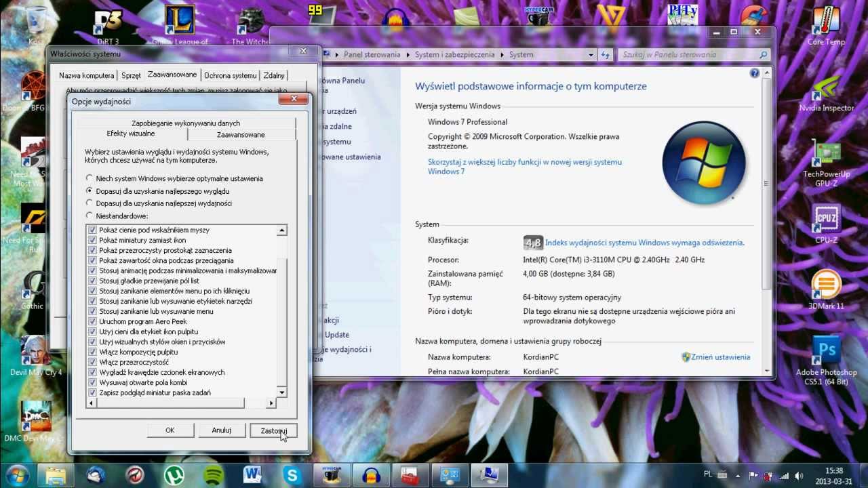Image resolution: width=868 pixels, height=488 pixels.
Task: Expand breadcrumb arrow after 'System i zabezpieczenia'
Action: (502, 54)
